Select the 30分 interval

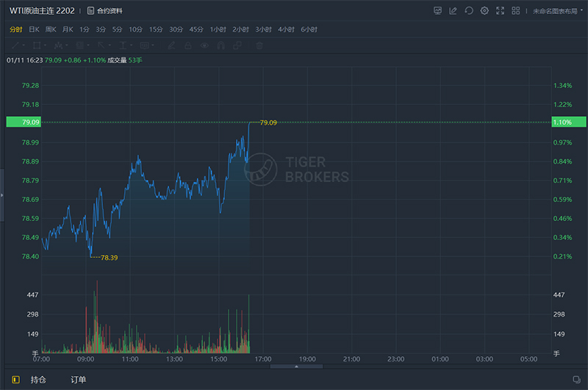tap(176, 29)
